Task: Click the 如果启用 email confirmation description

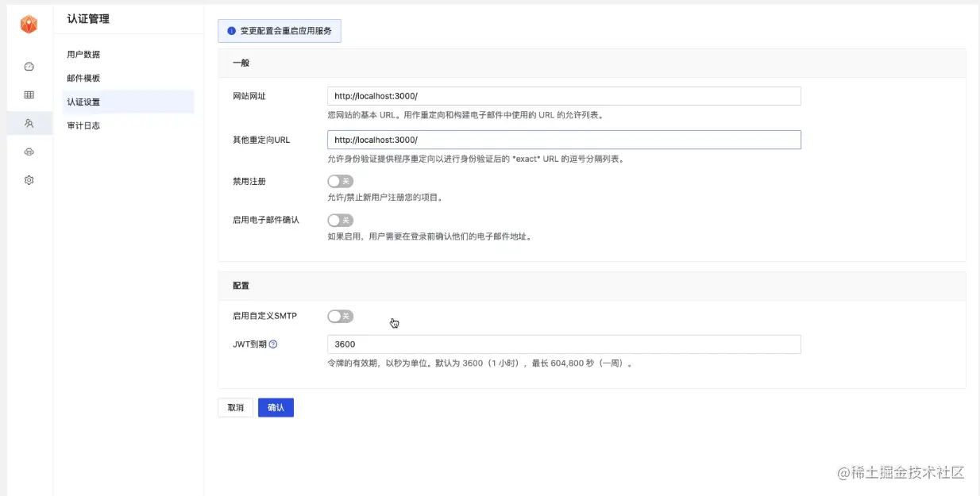Action: pyautogui.click(x=429, y=236)
